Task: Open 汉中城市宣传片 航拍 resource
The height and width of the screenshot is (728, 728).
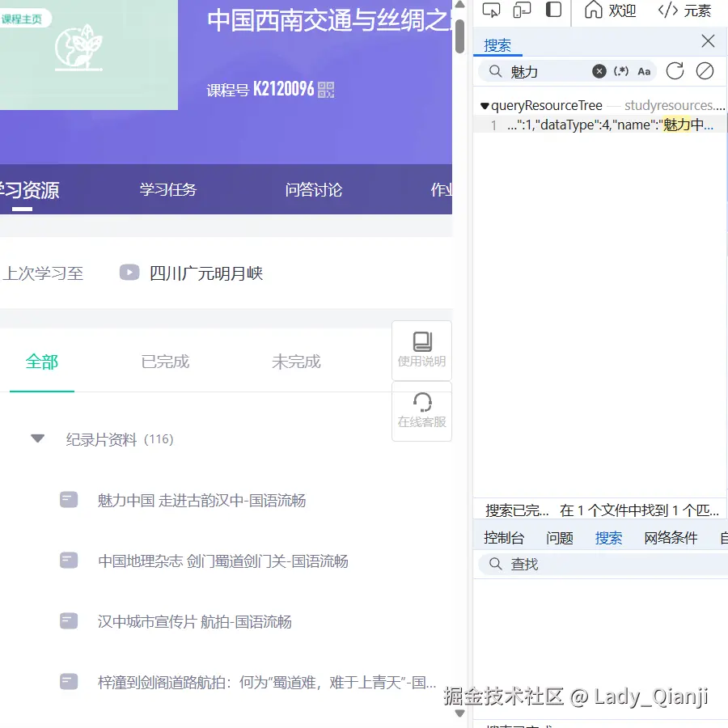Action: [194, 622]
